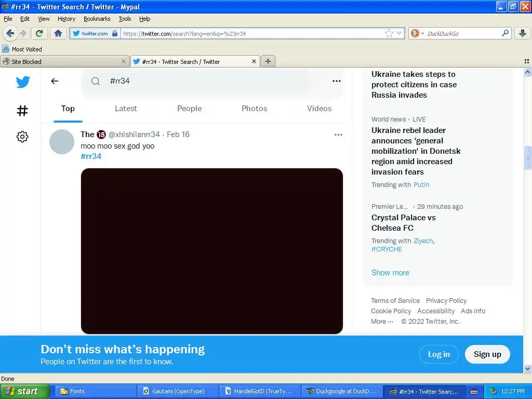Viewport: 532px width, 399px height.
Task: Open the dark media in the tweet
Action: (x=212, y=251)
